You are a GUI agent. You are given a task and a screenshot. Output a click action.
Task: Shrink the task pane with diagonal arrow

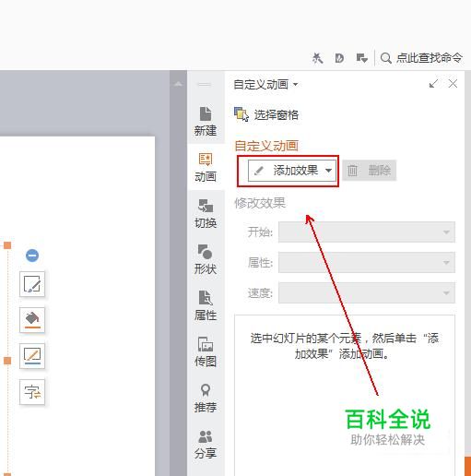pyautogui.click(x=433, y=84)
